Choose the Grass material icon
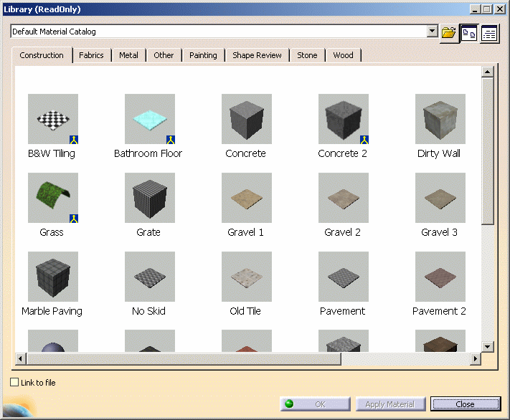Screen dimensions: 510x420 pyautogui.click(x=52, y=198)
